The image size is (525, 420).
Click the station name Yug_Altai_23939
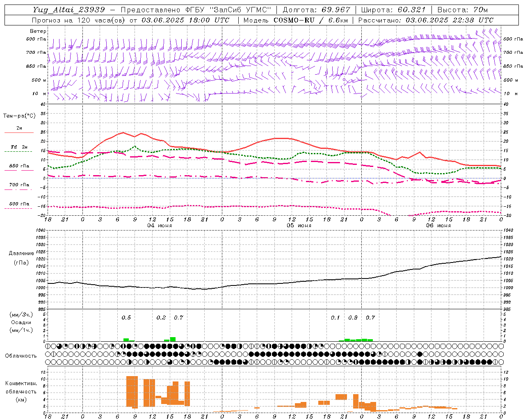click(x=69, y=10)
